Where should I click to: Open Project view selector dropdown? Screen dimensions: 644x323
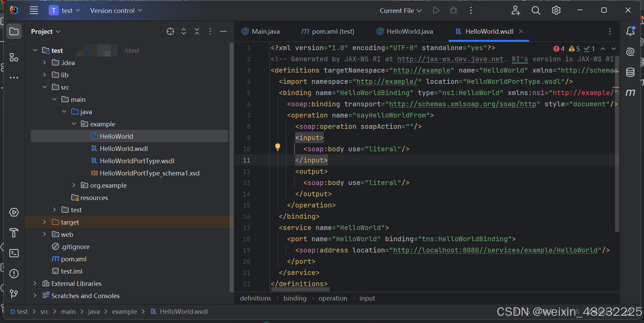pyautogui.click(x=46, y=31)
